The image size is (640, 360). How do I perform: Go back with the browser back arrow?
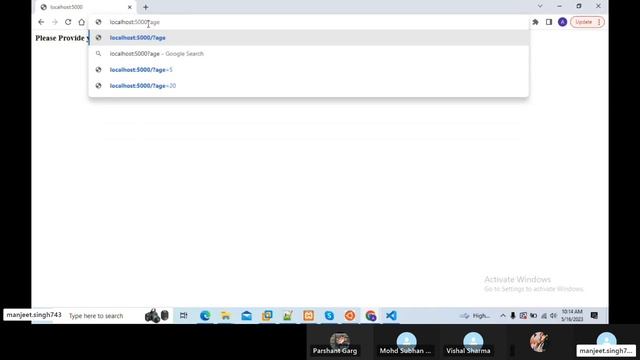(x=41, y=22)
